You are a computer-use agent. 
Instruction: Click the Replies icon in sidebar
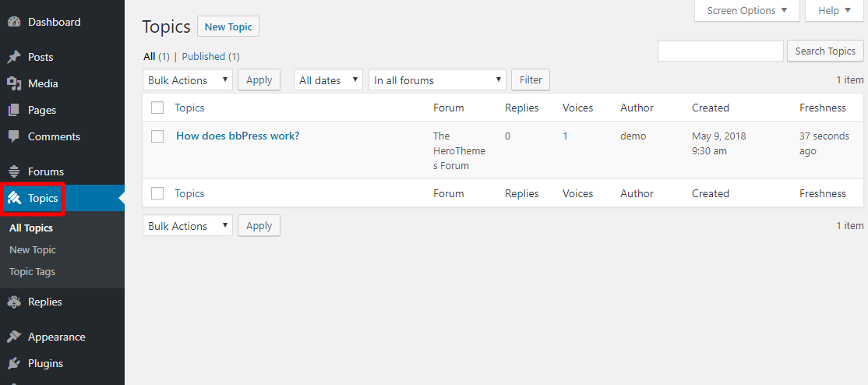[x=13, y=302]
